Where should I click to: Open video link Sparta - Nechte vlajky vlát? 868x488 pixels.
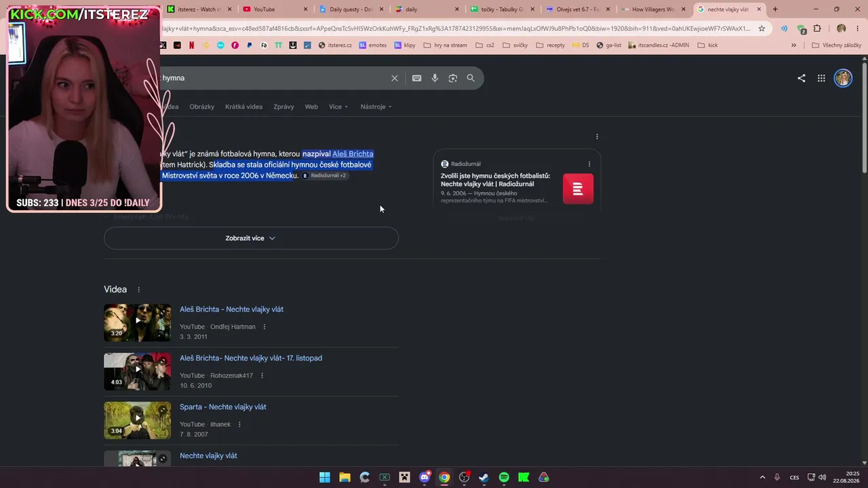[223, 407]
